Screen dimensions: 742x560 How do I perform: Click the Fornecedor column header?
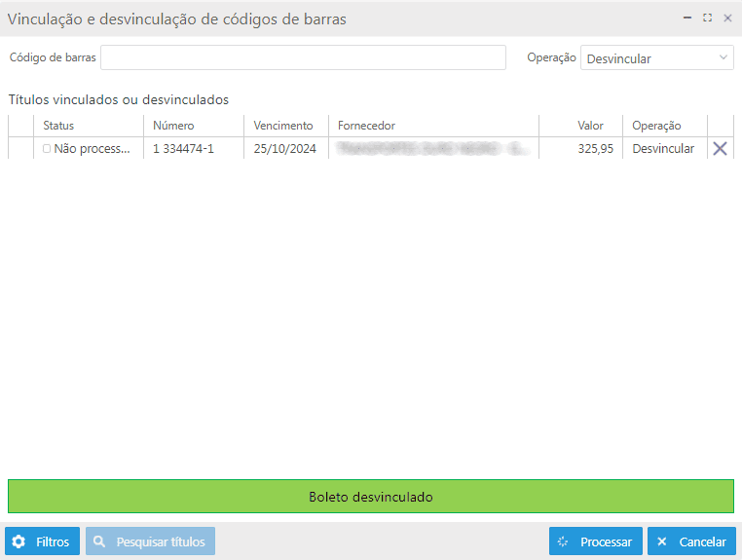pos(366,126)
